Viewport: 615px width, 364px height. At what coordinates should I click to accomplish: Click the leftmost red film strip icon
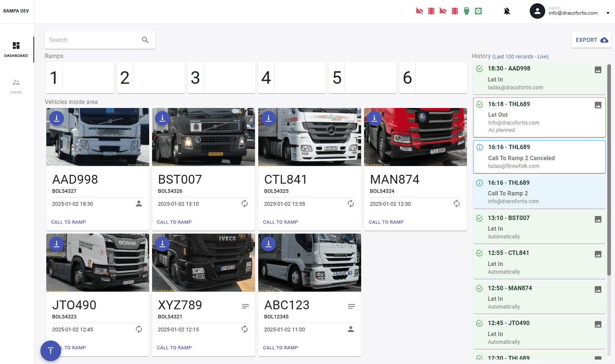click(431, 11)
